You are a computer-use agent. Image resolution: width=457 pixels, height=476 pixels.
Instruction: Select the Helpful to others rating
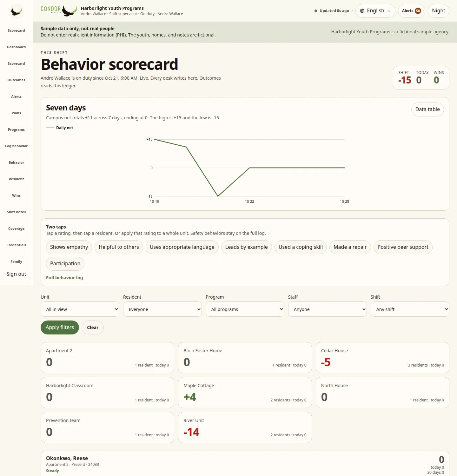[x=119, y=247]
